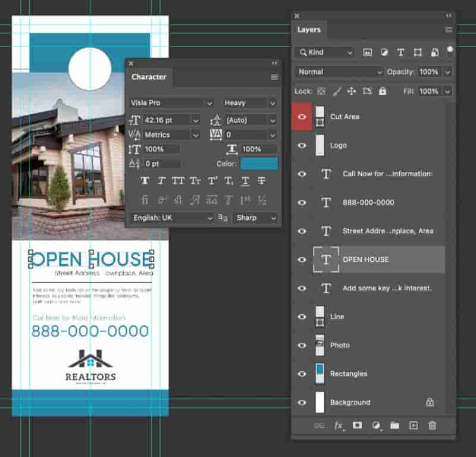Collapse the Character panel double-arrow
The width and height of the screenshot is (476, 457).
pyautogui.click(x=274, y=63)
